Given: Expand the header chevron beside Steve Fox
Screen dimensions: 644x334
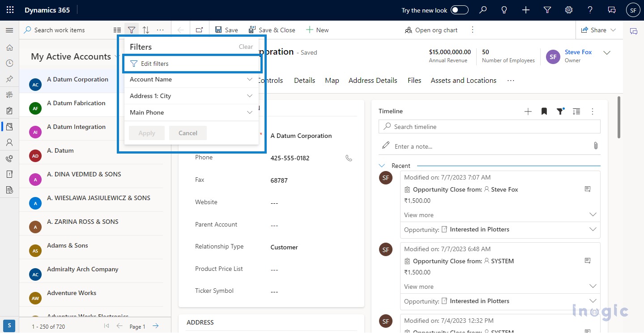Looking at the screenshot, I should tap(607, 53).
